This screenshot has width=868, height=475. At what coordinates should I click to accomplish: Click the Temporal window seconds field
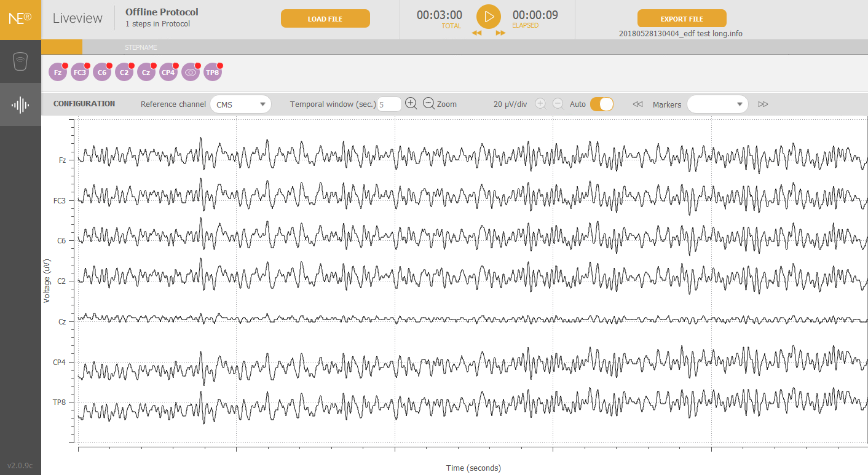[389, 104]
